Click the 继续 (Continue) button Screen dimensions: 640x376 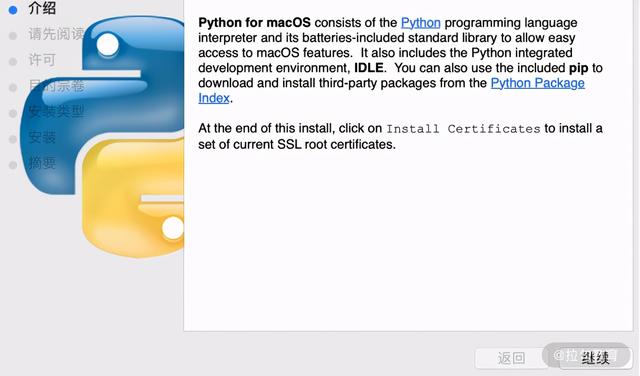595,358
